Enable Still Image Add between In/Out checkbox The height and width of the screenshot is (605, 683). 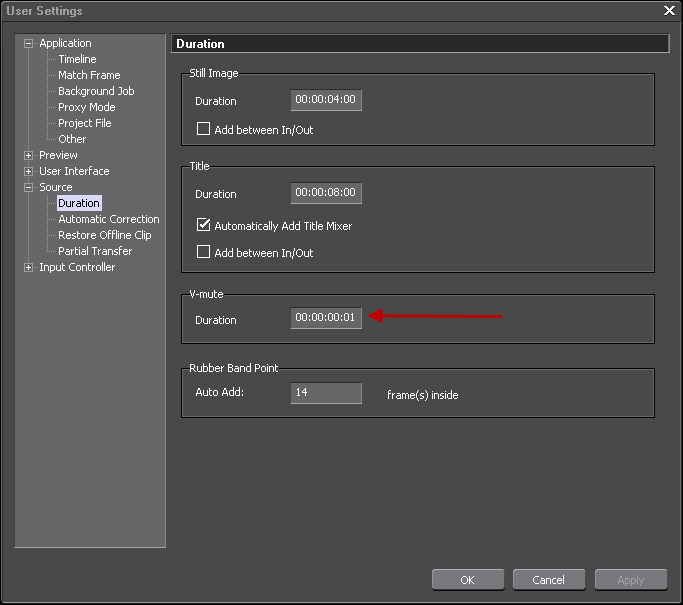[204, 129]
